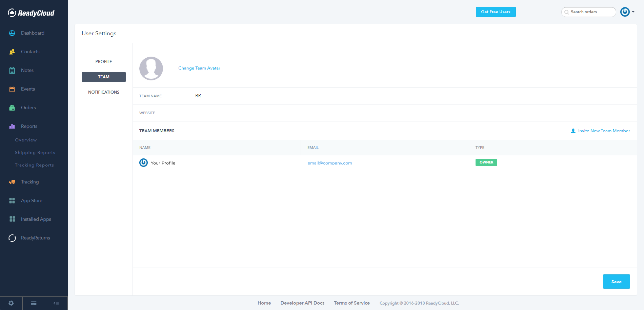Click the Reports bar chart icon
This screenshot has width=644, height=310.
[12, 126]
